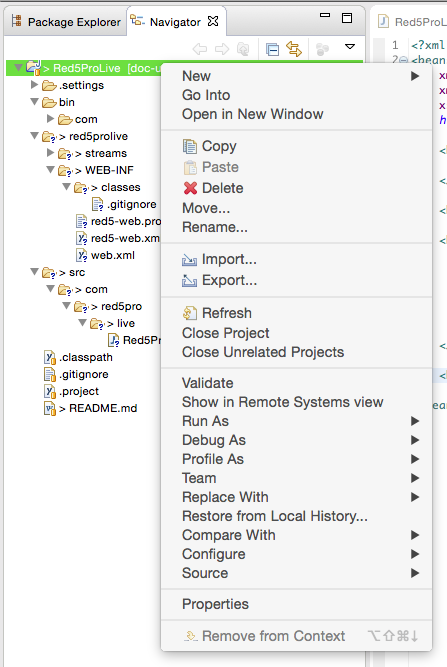
Task: Click the Refresh icon in menu
Action: [190, 313]
